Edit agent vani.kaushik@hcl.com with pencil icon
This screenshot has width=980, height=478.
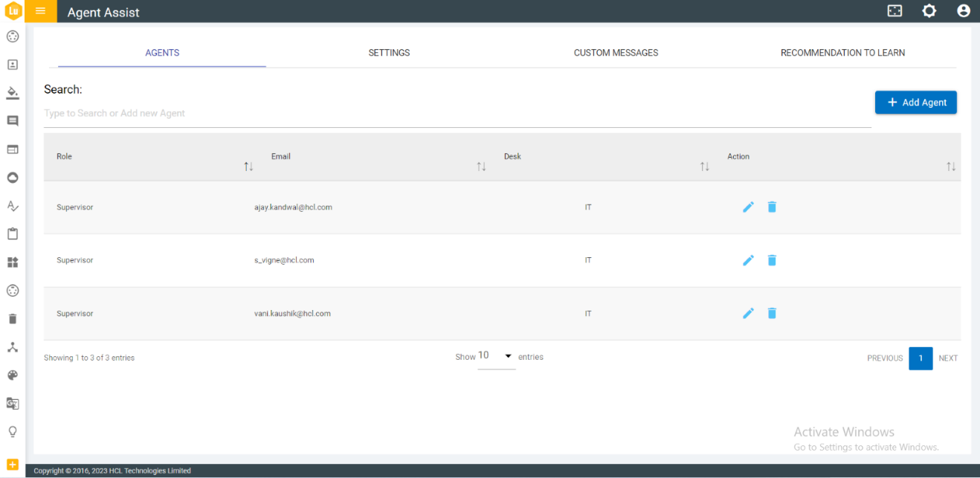coord(749,313)
